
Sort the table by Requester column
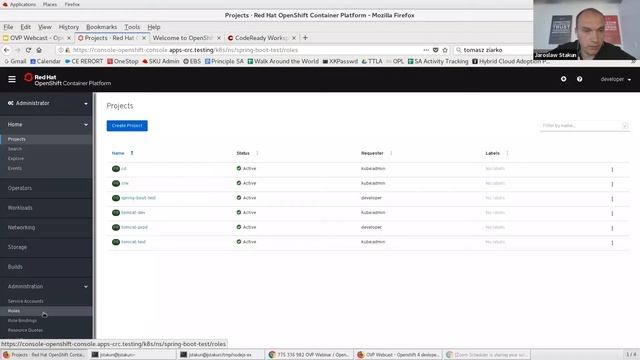point(372,153)
